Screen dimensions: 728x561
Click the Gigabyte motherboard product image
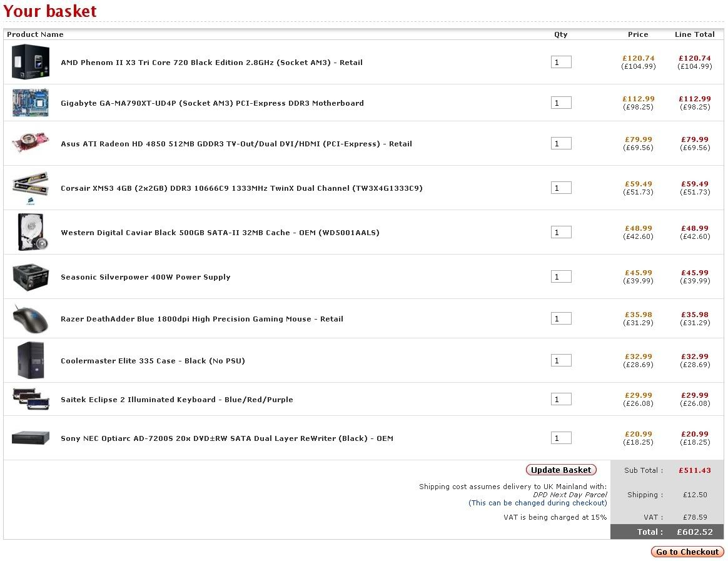pos(31,103)
